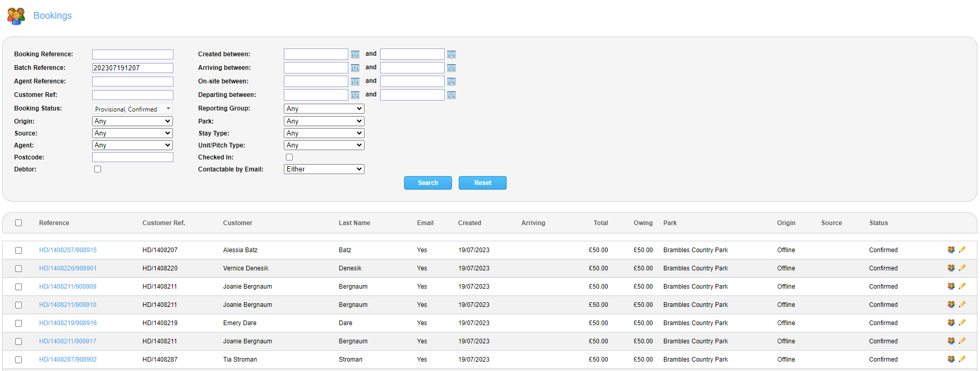980x371 pixels.
Task: Enable the Checked In checkbox
Action: [x=289, y=157]
